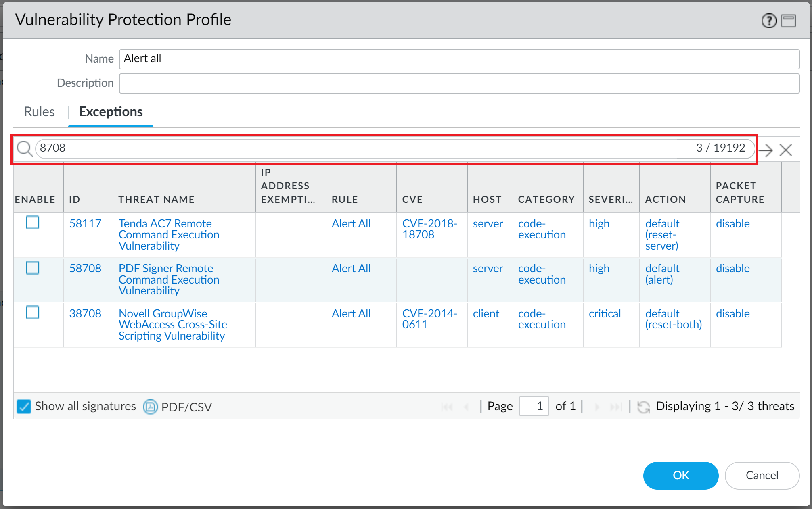
Task: Click the magnifier search icon
Action: (25, 149)
